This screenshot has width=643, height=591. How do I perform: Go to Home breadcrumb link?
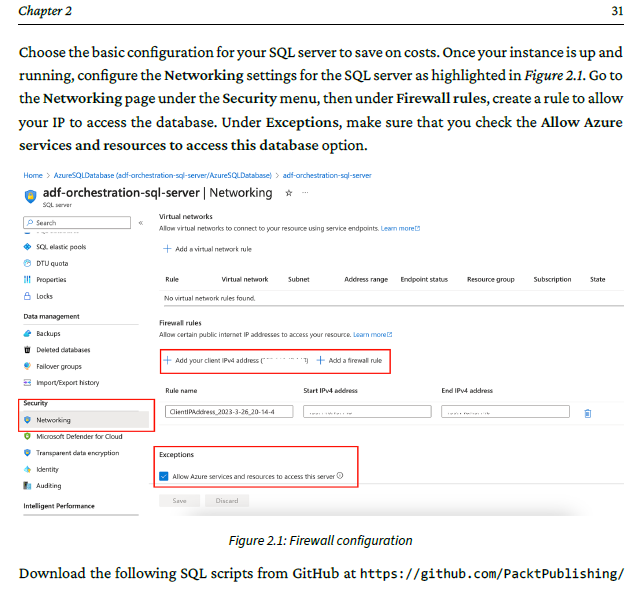33,175
